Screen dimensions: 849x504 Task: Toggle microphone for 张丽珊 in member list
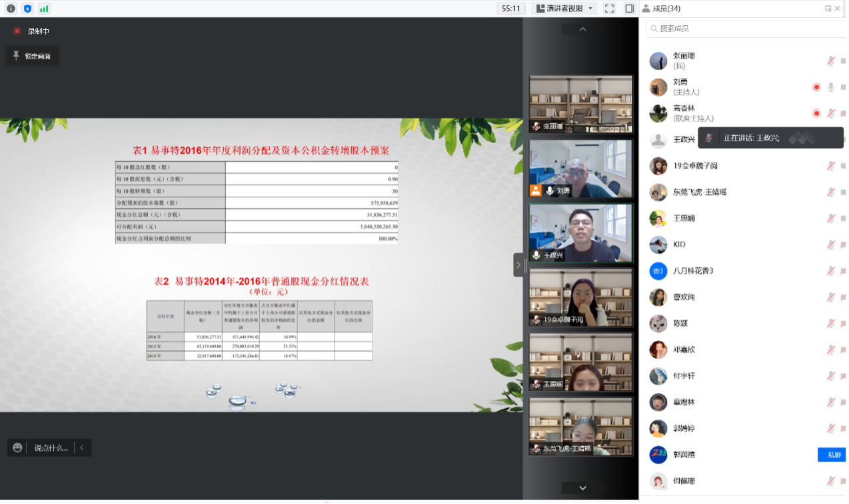pos(830,61)
